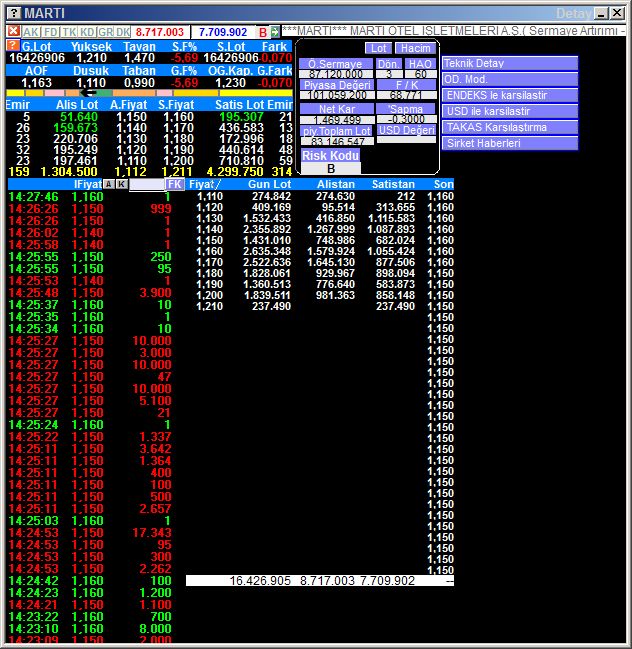632x649 pixels.
Task: Click the title bar help question icon
Action: (14, 13)
